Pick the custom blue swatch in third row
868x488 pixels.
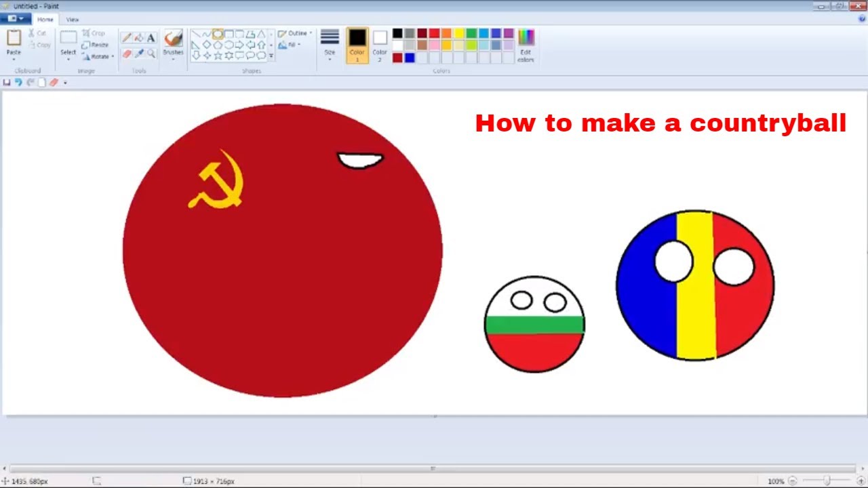410,58
